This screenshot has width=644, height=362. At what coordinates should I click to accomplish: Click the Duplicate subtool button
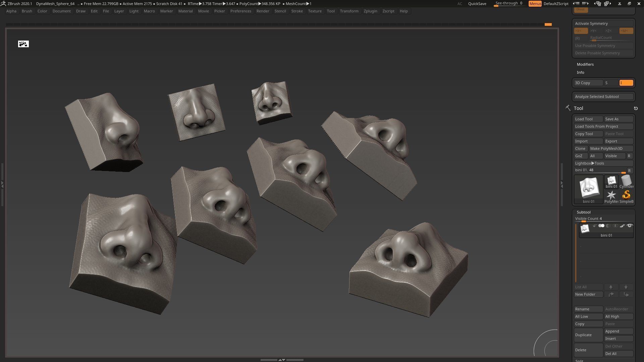tap(588, 335)
